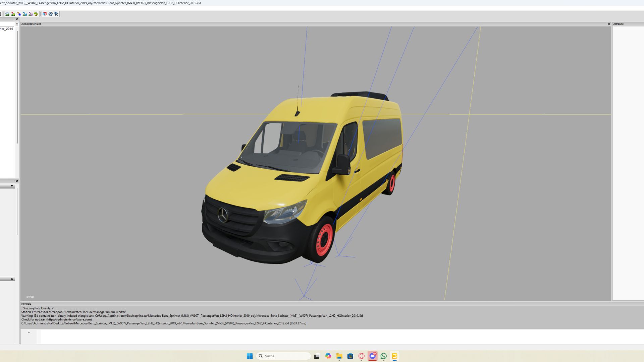Click the Ansichtsfenster panel title
Screen dimensions: 644x362
click(31, 24)
